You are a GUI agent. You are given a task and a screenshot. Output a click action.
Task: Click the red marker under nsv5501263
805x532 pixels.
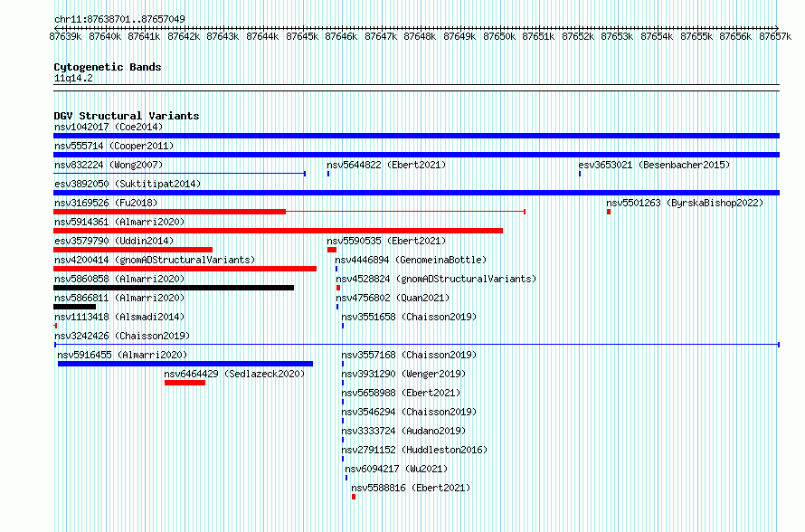click(609, 212)
